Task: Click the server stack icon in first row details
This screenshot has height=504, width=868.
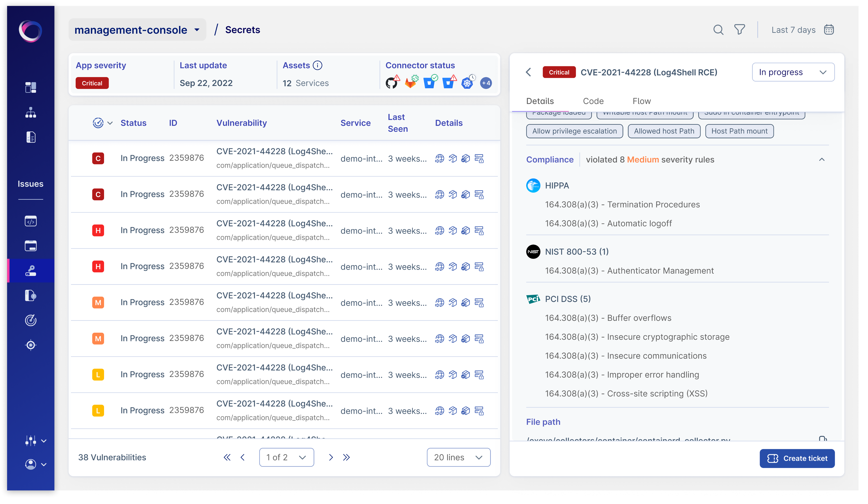Action: 479,158
